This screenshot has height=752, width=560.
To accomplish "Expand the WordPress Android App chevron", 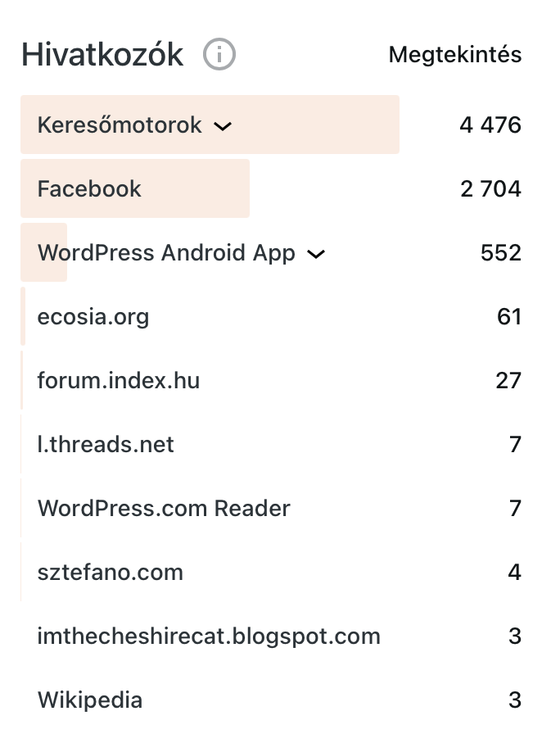I will pos(316,254).
